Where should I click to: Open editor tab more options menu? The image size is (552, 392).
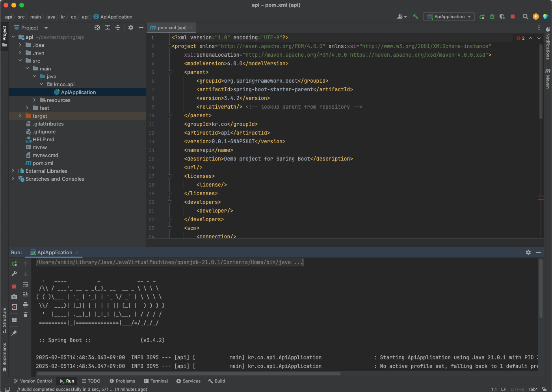pyautogui.click(x=539, y=28)
